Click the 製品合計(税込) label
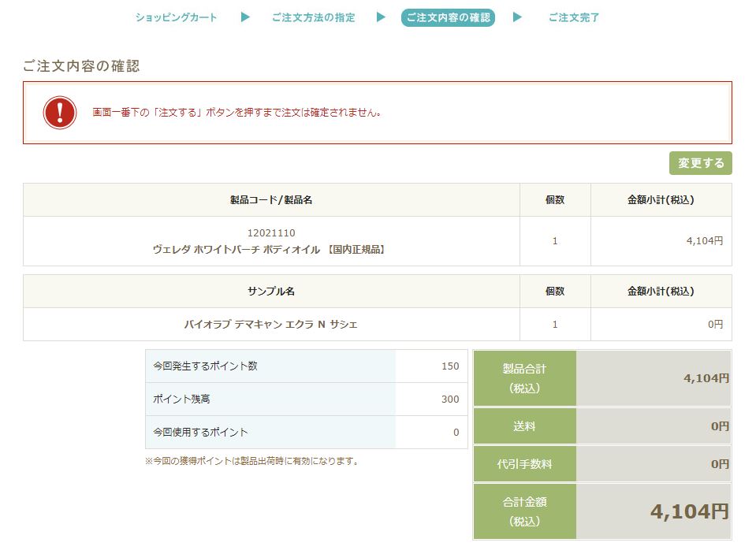The image size is (756, 550). pyautogui.click(x=524, y=378)
